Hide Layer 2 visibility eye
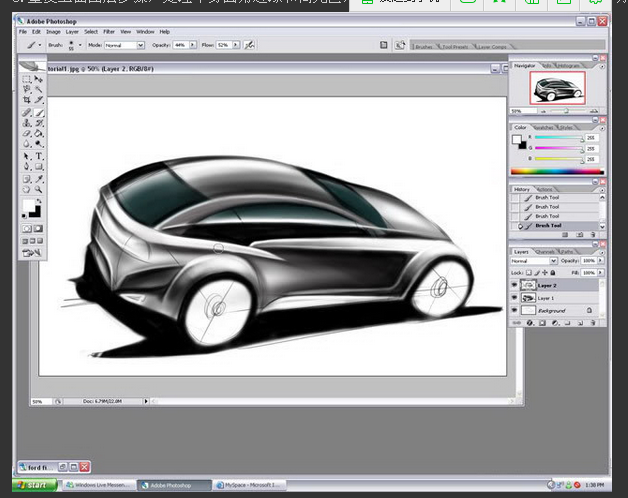This screenshot has height=498, width=628. pyautogui.click(x=514, y=285)
